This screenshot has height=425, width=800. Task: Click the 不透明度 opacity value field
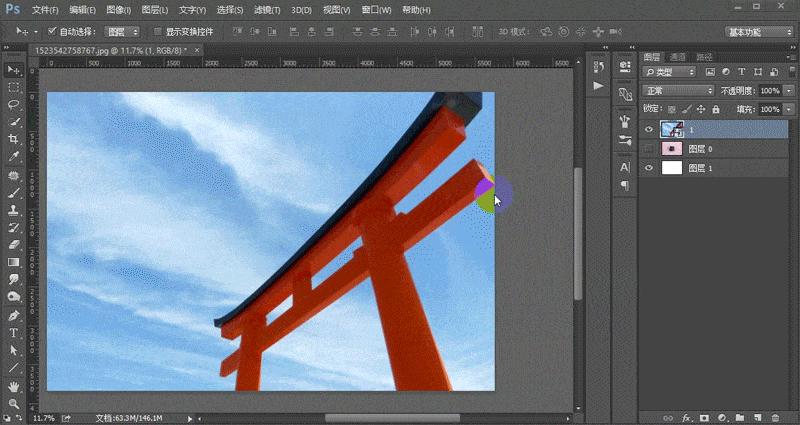tap(769, 90)
